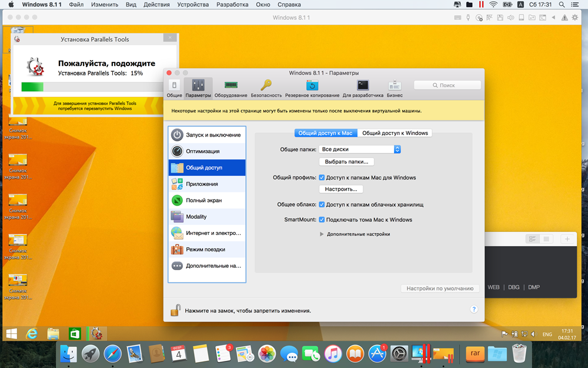The width and height of the screenshot is (588, 368).
Task: Toggle Подключать тома Mac к Windows checkbox
Action: coord(322,220)
